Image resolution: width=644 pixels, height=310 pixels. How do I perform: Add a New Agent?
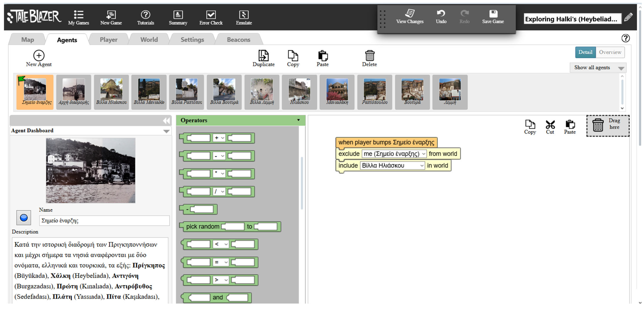[x=39, y=59]
